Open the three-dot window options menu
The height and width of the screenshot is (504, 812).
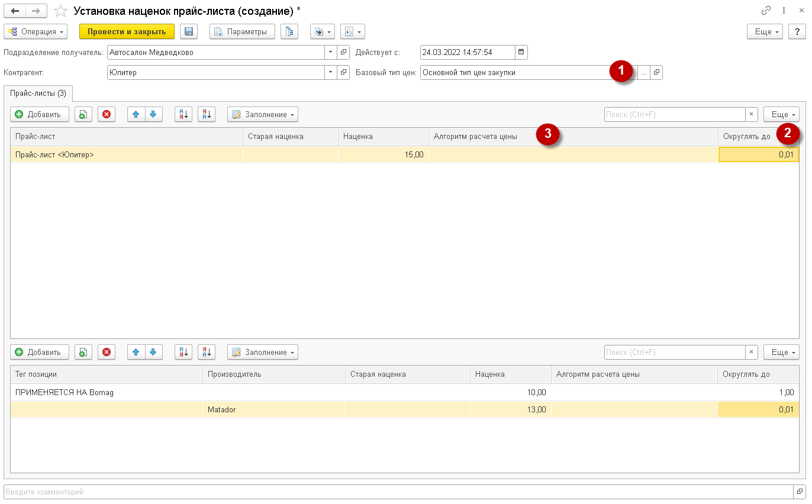click(784, 11)
